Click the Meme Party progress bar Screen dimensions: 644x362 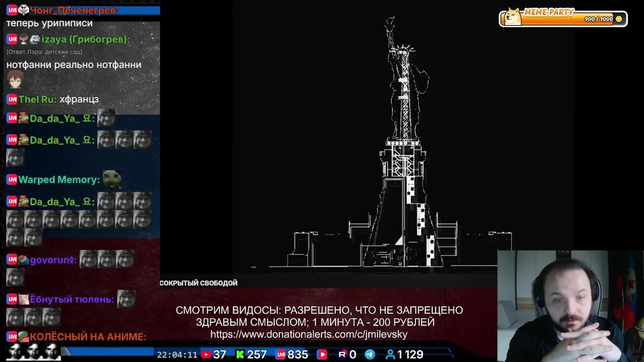coord(563,19)
